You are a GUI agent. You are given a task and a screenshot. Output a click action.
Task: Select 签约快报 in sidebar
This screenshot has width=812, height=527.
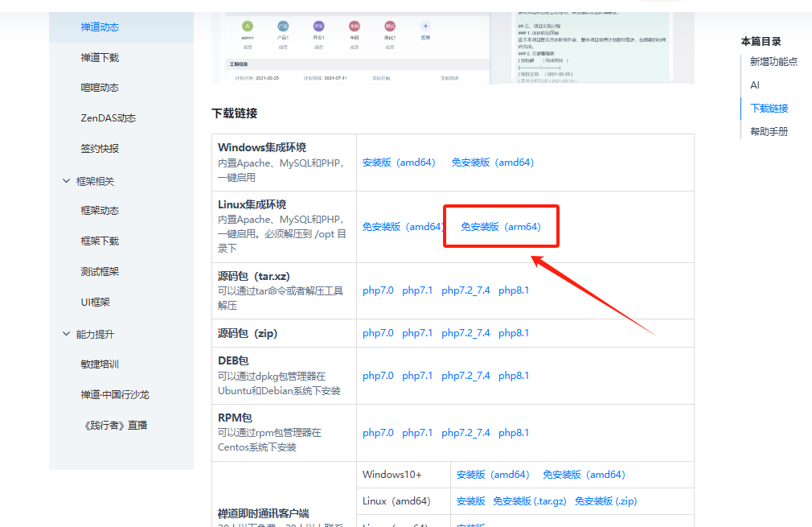100,149
